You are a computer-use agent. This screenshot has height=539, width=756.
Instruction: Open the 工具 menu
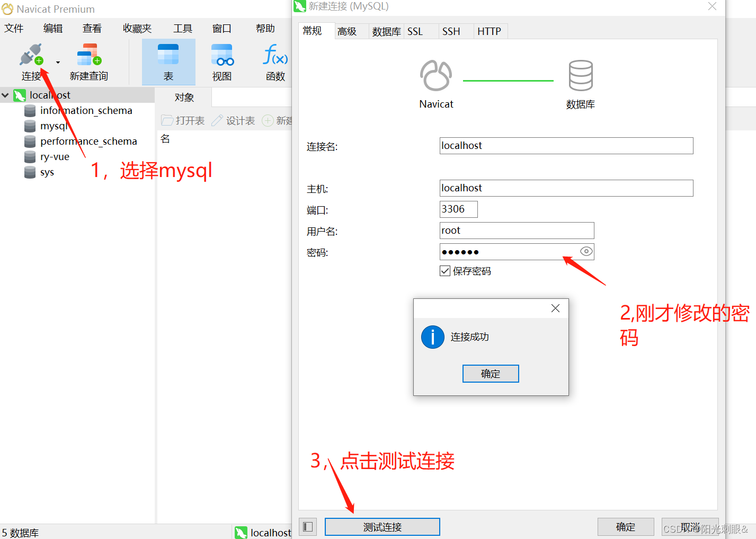click(183, 28)
